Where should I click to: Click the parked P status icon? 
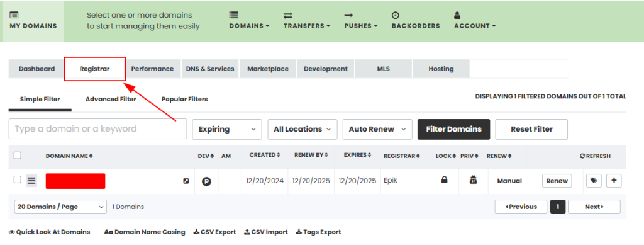tap(206, 181)
